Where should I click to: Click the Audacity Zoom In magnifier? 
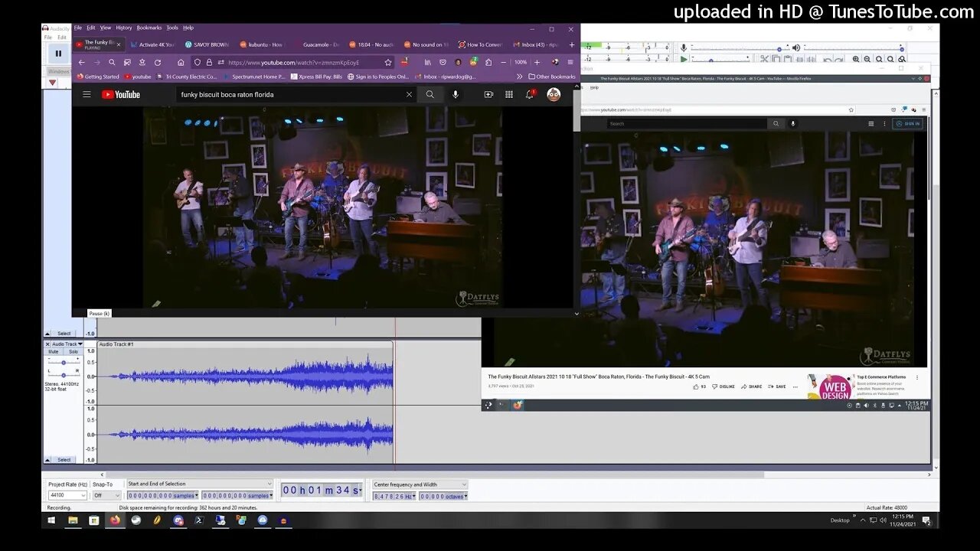(856, 59)
